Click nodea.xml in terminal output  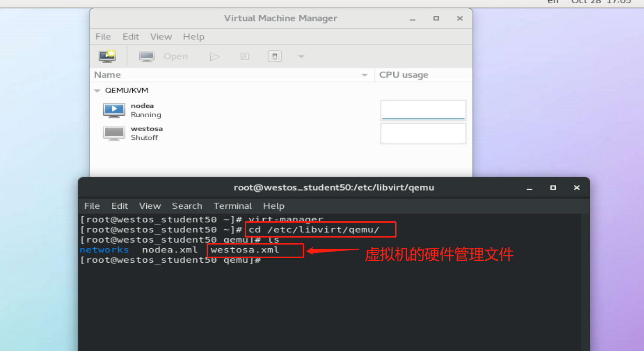pos(170,250)
